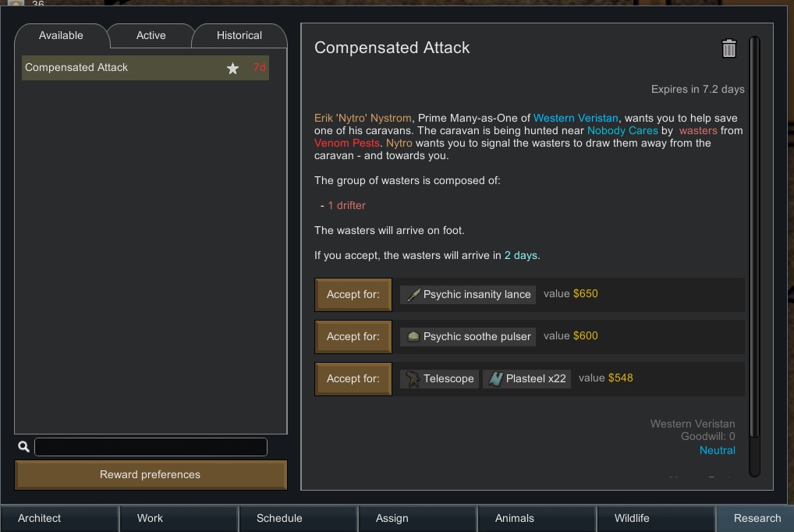Screen dimensions: 794x532
Task: Accept quest for Psychic insanity lance
Action: [x=353, y=295]
